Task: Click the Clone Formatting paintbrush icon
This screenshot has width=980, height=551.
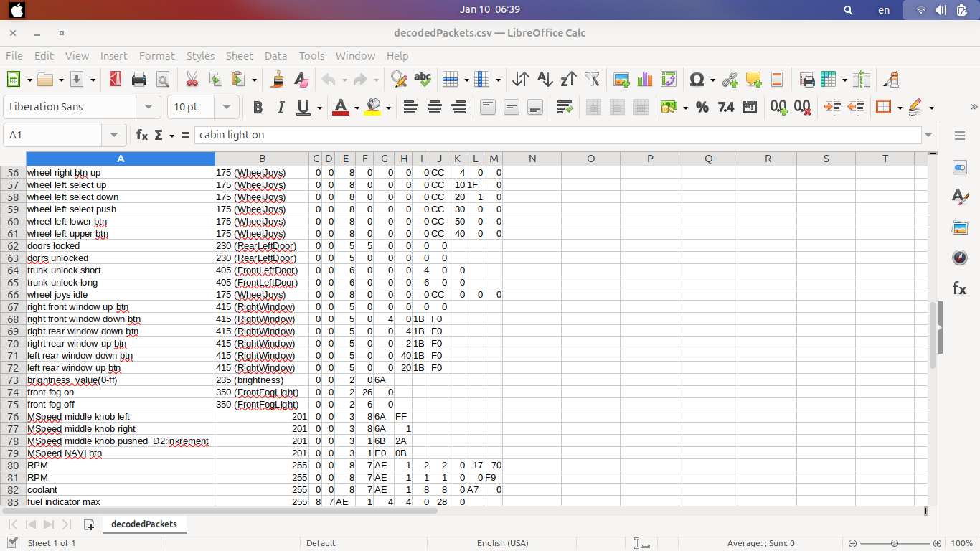Action: pyautogui.click(x=278, y=80)
